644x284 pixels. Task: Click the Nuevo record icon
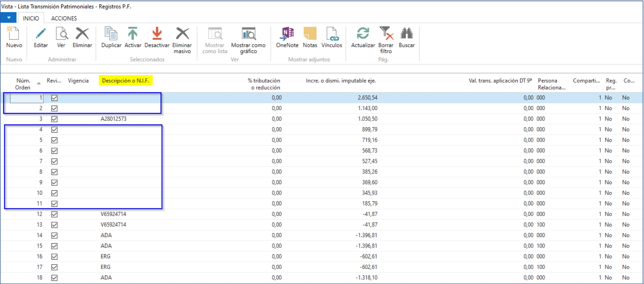14,33
